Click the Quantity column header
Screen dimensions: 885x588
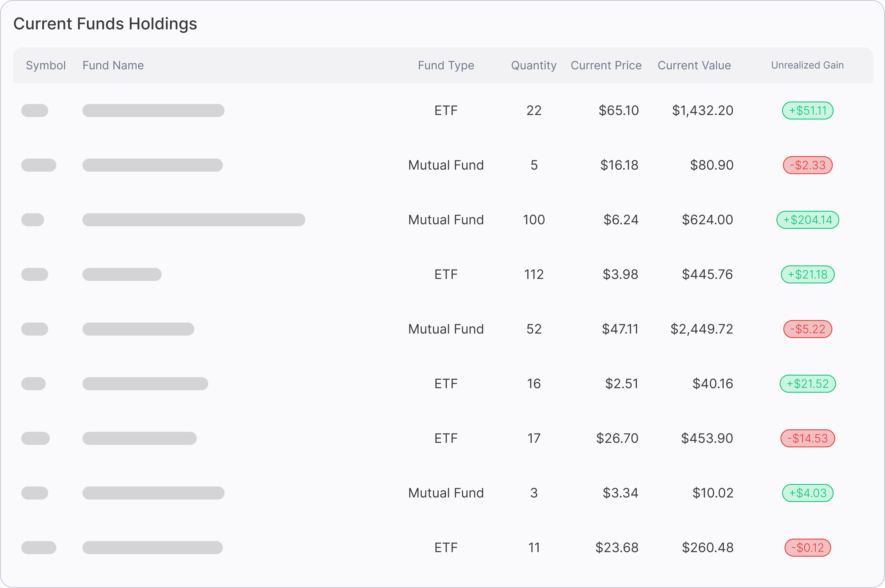pyautogui.click(x=534, y=65)
